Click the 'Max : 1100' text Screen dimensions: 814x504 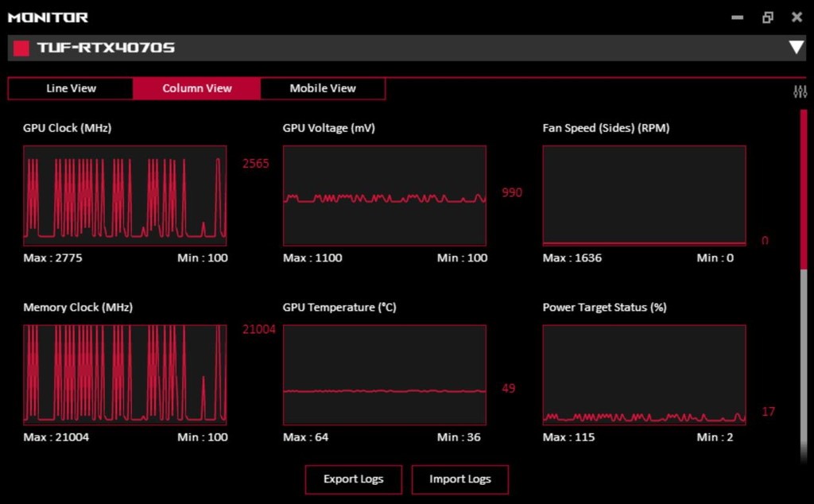click(312, 258)
